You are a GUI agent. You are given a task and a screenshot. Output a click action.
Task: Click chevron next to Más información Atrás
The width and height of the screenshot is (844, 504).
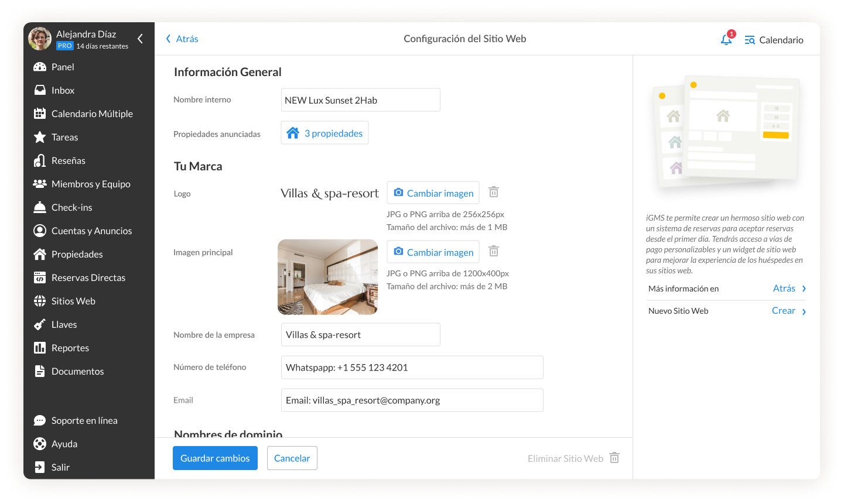point(804,289)
